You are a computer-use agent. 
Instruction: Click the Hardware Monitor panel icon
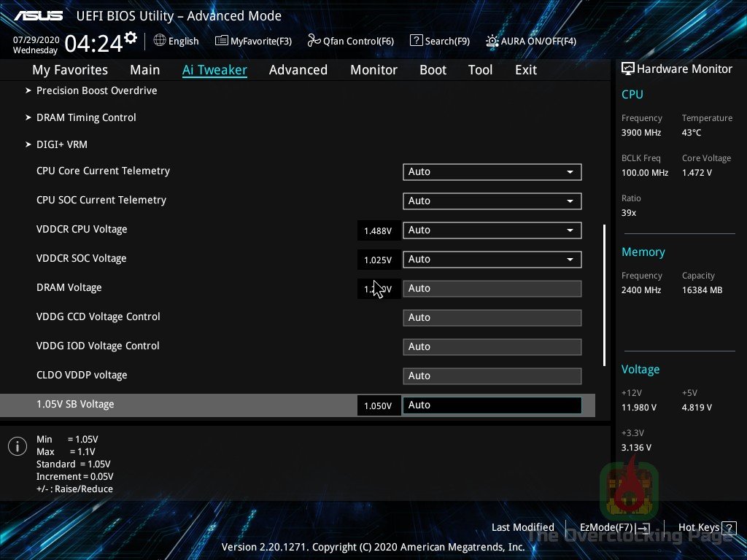point(628,68)
